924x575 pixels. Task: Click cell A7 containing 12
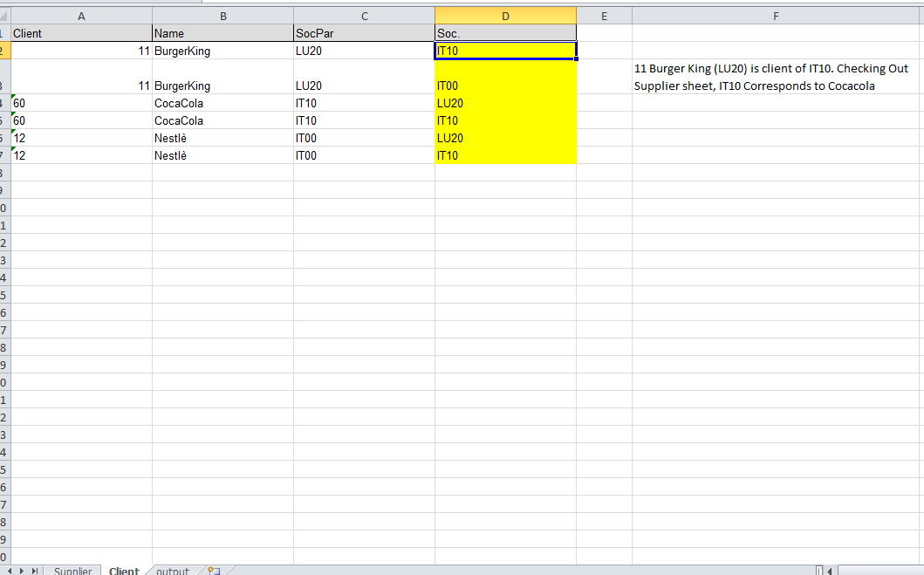[81, 155]
